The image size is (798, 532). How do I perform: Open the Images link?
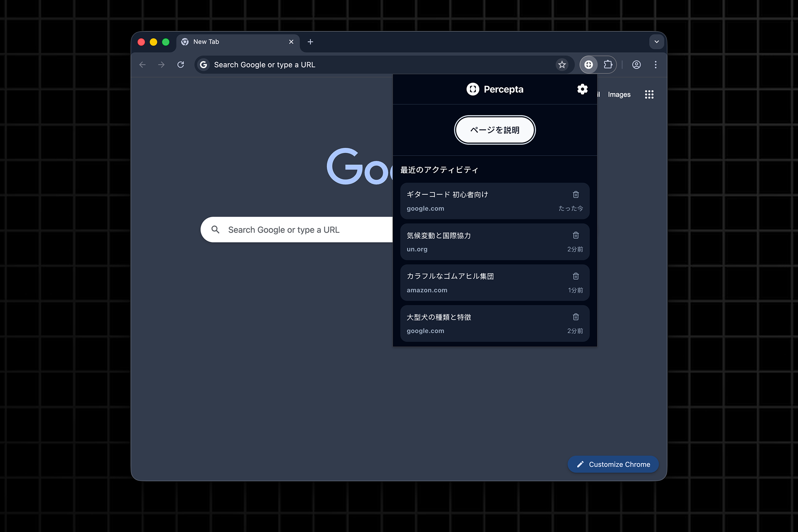(x=619, y=95)
